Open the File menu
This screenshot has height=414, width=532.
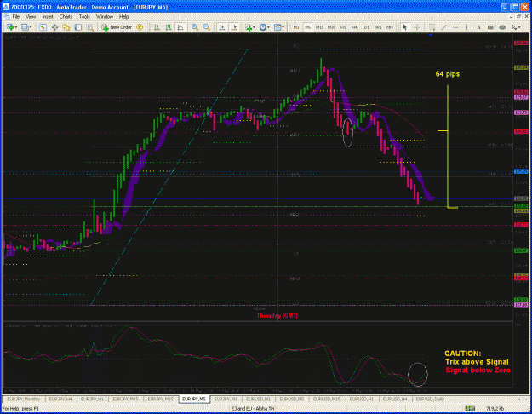click(16, 16)
